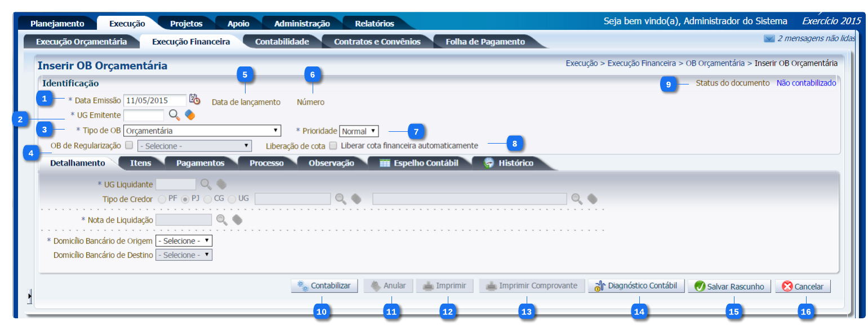Click into the UG Emitente input field
The height and width of the screenshot is (325, 868).
[144, 115]
